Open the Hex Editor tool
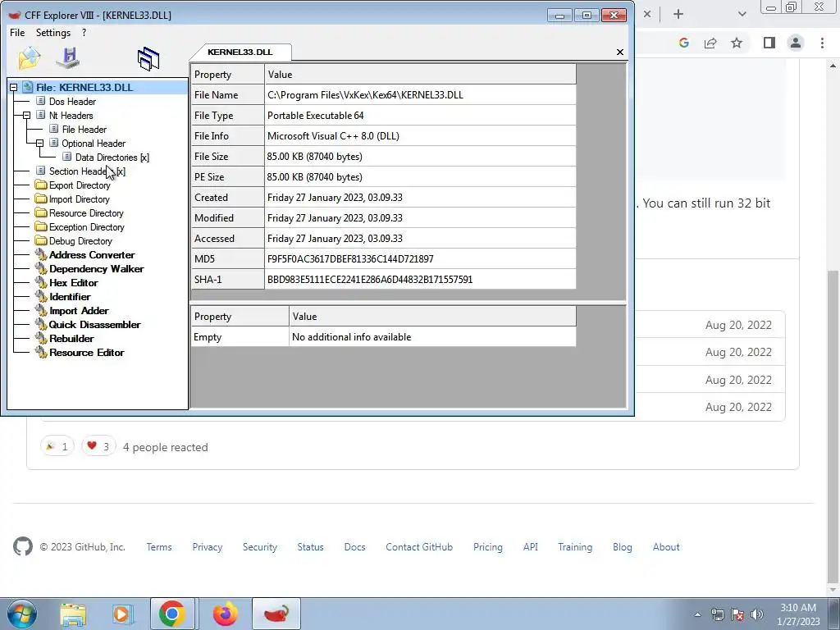Viewport: 840px width, 630px height. pos(73,282)
